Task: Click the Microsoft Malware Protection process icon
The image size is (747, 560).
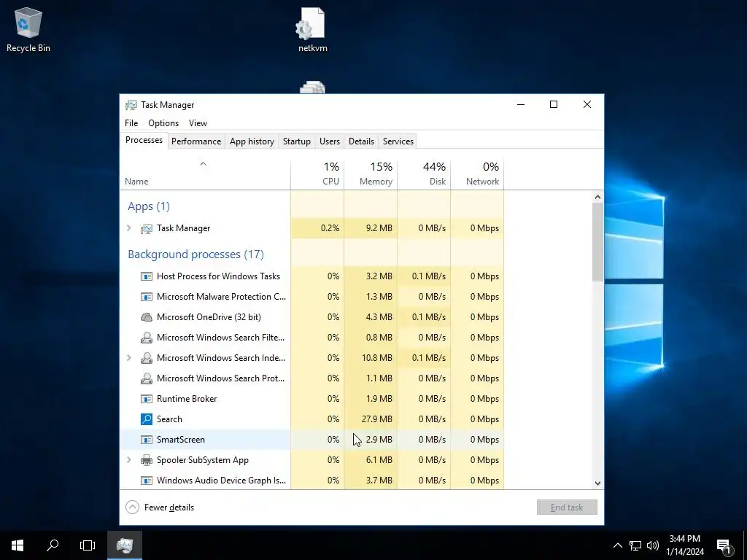Action: tap(146, 297)
